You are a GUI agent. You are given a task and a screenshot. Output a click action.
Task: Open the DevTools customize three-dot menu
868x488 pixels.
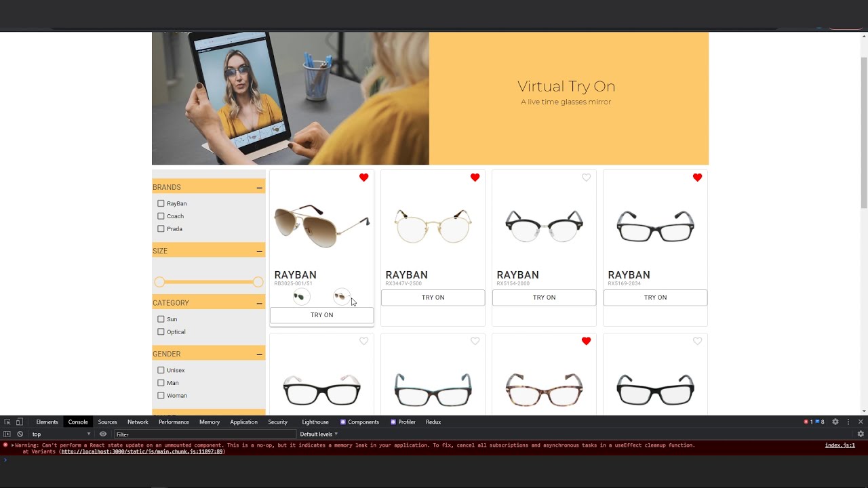pos(848,422)
